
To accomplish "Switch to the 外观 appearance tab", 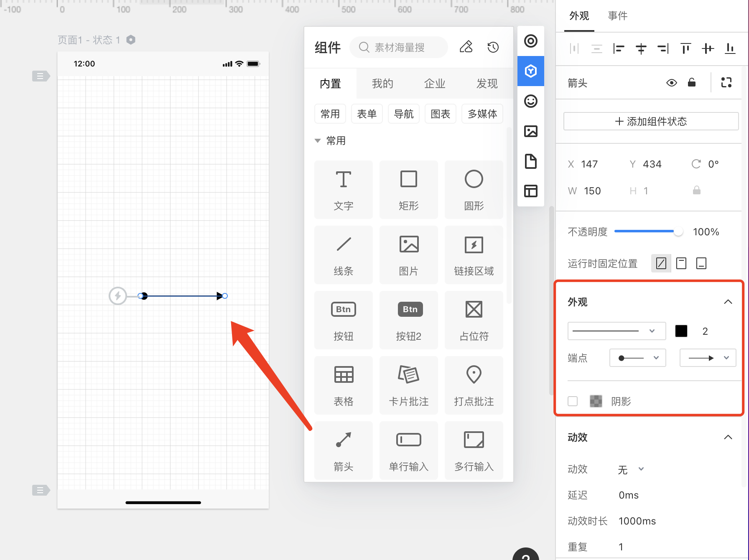I will [x=579, y=16].
